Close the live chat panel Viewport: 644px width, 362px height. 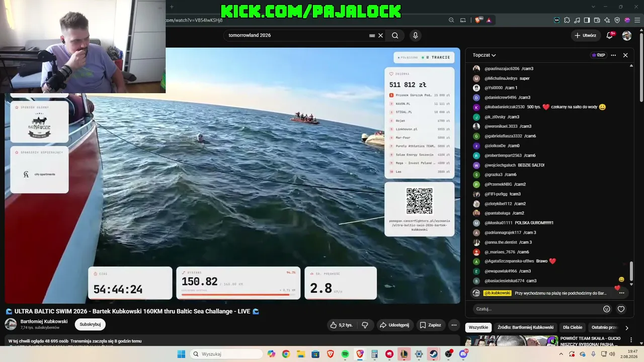[x=625, y=55]
